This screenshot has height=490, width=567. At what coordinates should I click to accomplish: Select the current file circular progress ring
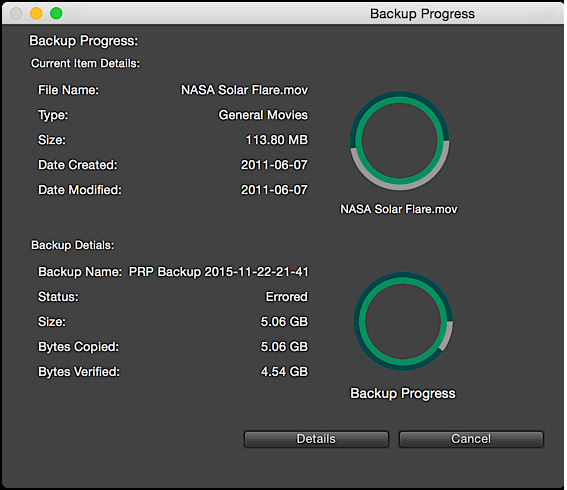tap(400, 141)
